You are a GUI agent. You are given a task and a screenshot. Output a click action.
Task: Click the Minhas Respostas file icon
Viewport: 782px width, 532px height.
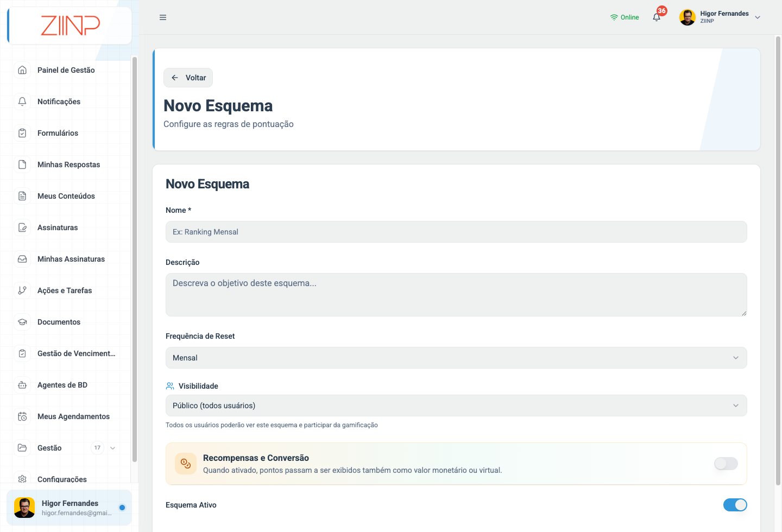[22, 164]
